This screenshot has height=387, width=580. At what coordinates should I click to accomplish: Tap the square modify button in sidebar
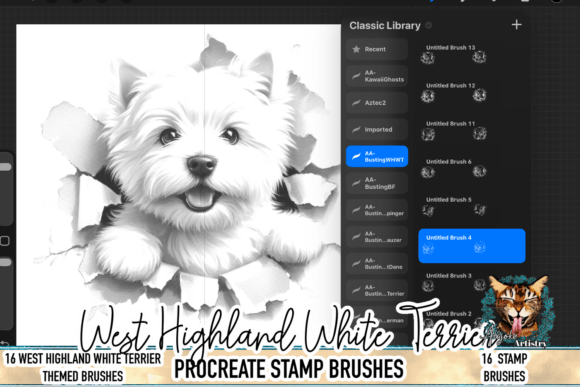tap(5, 241)
